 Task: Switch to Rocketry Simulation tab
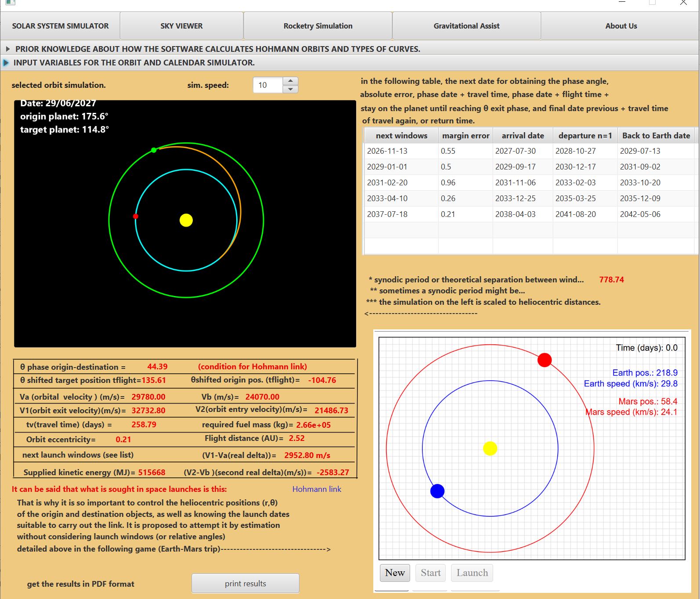318,26
